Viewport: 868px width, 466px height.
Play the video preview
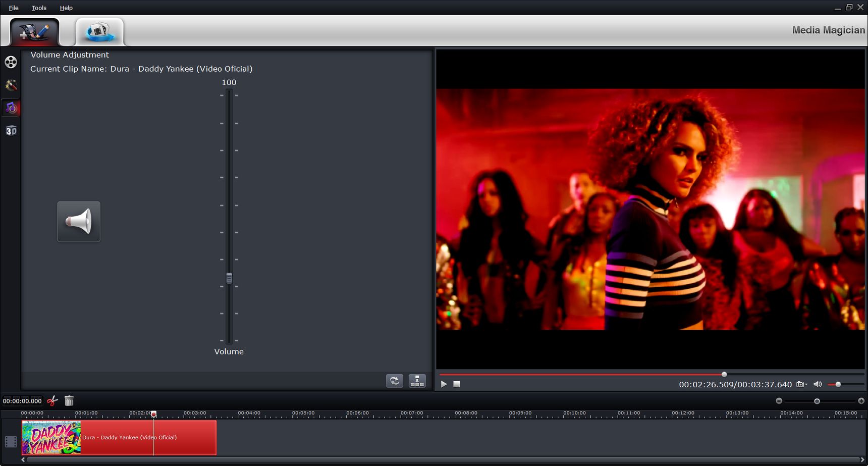pos(444,384)
